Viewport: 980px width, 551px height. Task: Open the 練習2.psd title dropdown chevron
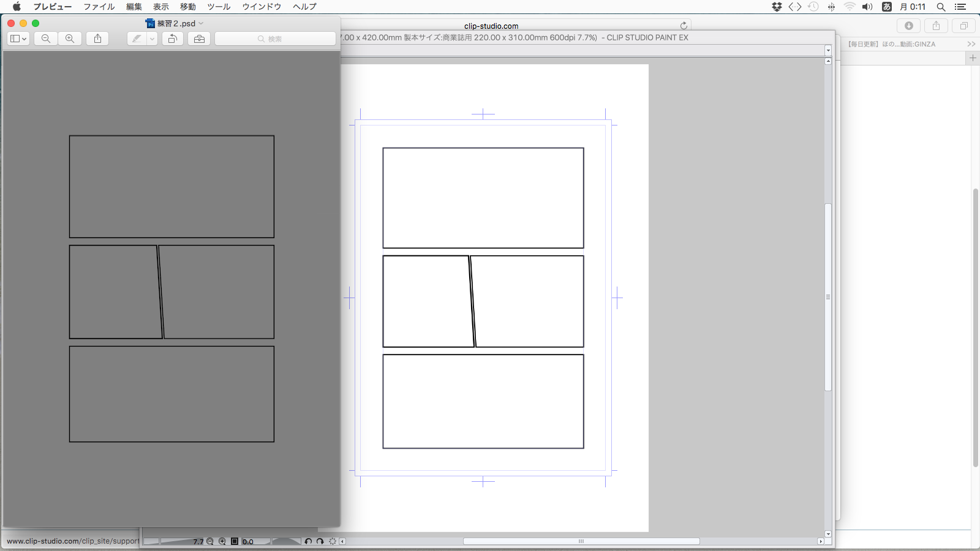click(x=201, y=23)
